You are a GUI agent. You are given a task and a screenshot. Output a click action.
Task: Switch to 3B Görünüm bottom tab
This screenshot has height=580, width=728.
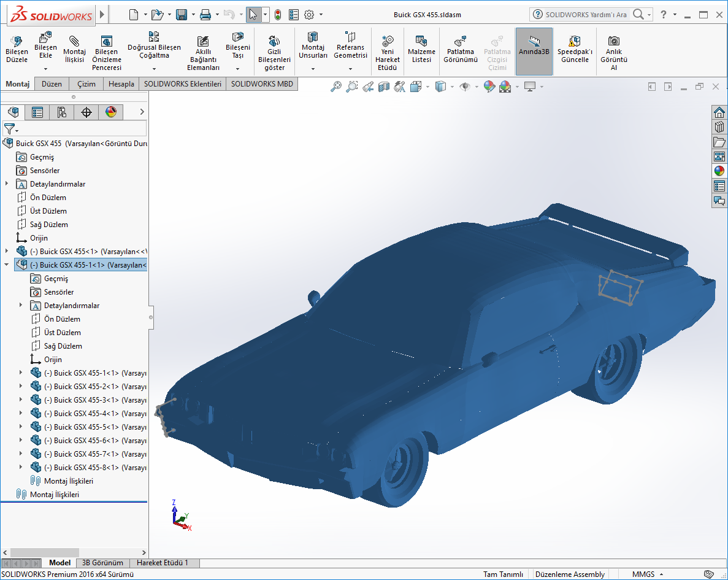(102, 563)
